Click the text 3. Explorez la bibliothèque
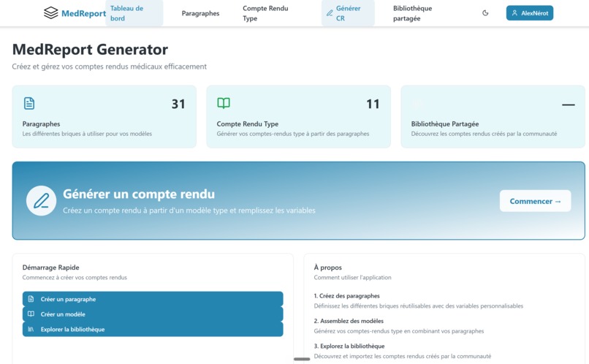The width and height of the screenshot is (589, 364). [349, 346]
